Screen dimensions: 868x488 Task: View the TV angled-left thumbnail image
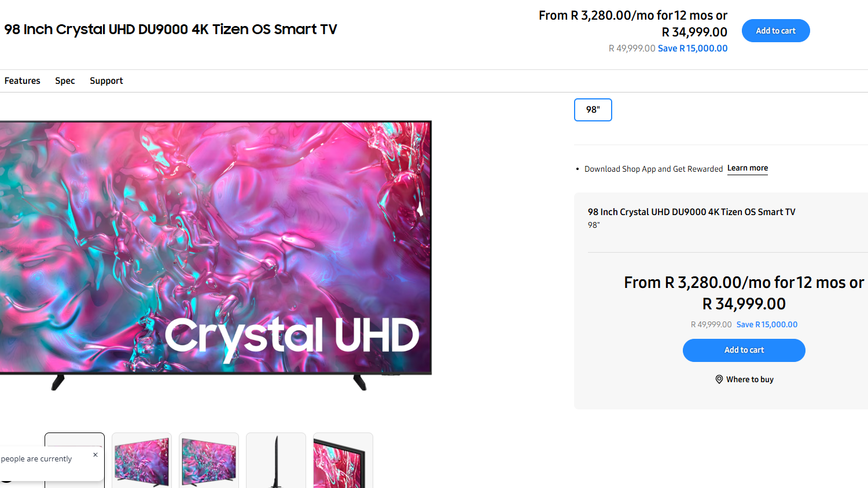point(209,460)
